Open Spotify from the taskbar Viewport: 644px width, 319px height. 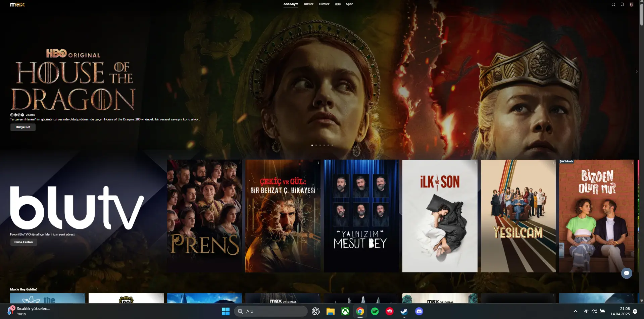tap(375, 311)
